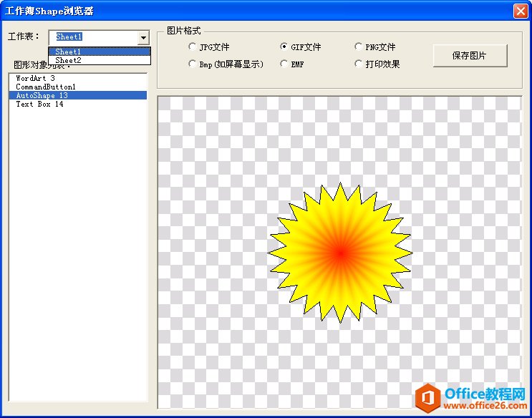Select AutoShape 13 in the shape list
The width and height of the screenshot is (532, 418).
pos(78,95)
